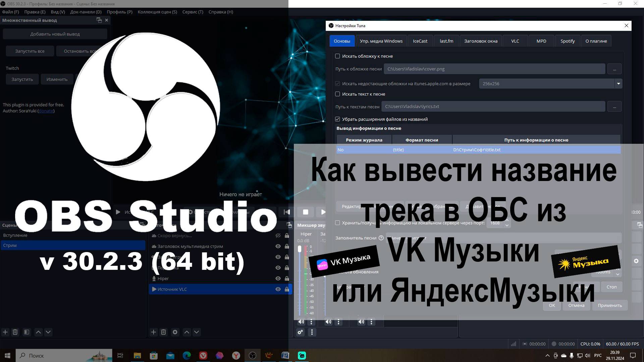Go to previous track in media controls
Viewport: 644px width, 362px height.
(x=287, y=212)
